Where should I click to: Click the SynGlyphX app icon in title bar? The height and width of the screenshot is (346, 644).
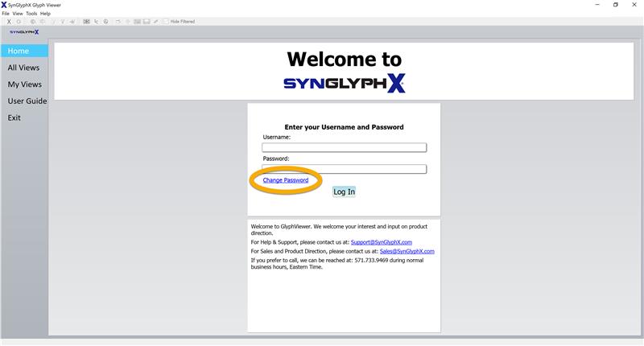coord(4,5)
